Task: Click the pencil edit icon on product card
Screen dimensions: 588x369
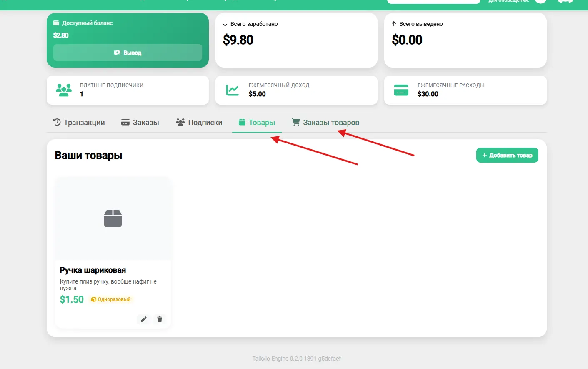Action: [x=143, y=319]
